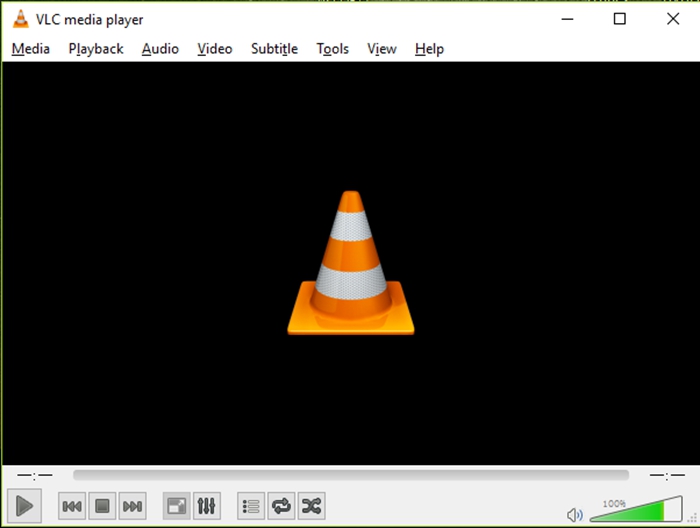Toggle the playlist view
Screen dimensions: 700x528
pyautogui.click(x=251, y=506)
